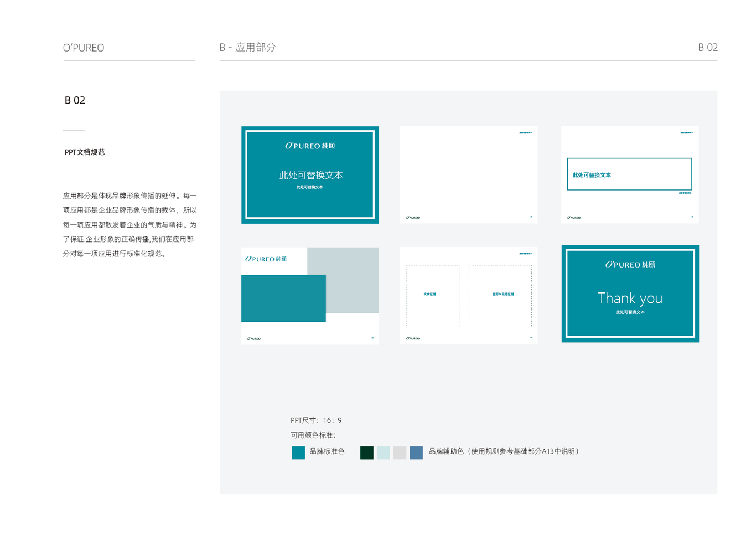The height and width of the screenshot is (535, 756).
Task: Click footer O'PUREO logo on blank slide
Action: [x=413, y=218]
